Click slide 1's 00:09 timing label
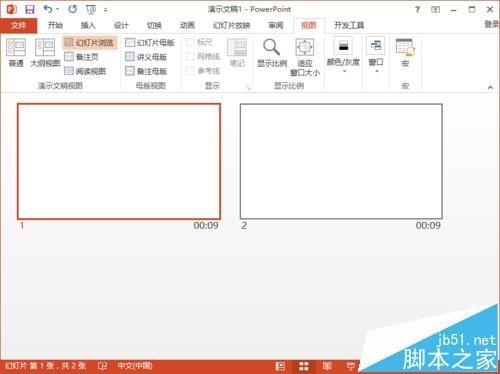This screenshot has width=500, height=374. click(206, 226)
